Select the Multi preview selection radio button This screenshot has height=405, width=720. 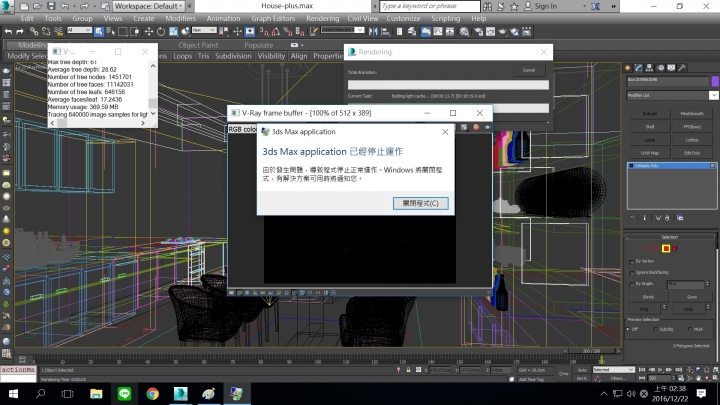[690, 329]
